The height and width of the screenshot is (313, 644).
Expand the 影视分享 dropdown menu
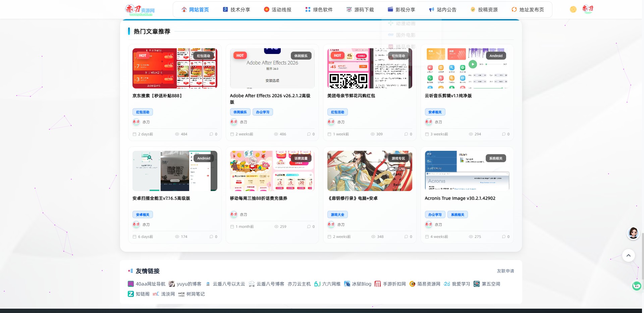pos(401,10)
